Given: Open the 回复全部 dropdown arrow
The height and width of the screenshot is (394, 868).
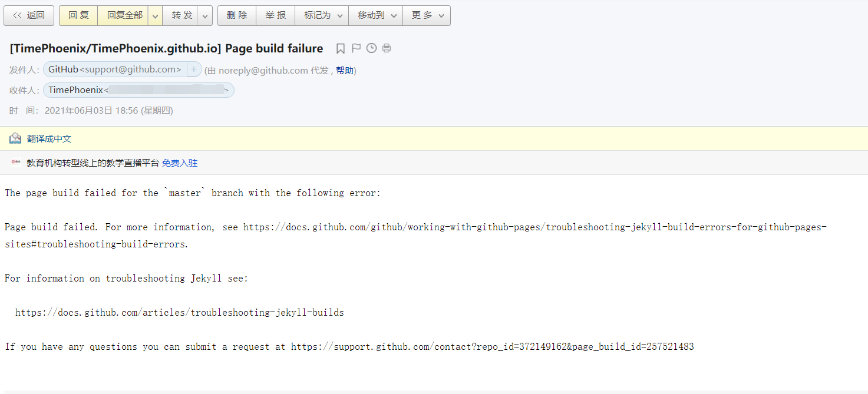Looking at the screenshot, I should (x=155, y=15).
